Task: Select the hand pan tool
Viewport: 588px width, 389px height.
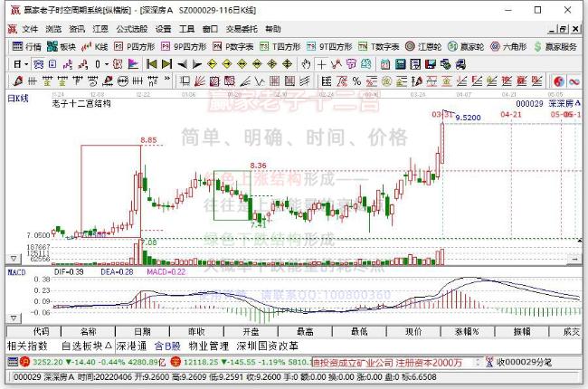Action: (x=306, y=64)
